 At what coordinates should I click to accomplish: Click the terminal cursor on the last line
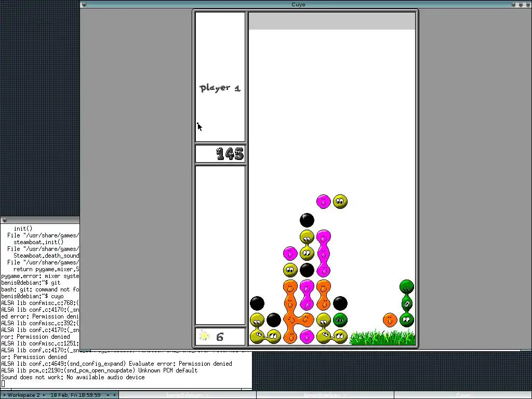pyautogui.click(x=3, y=384)
